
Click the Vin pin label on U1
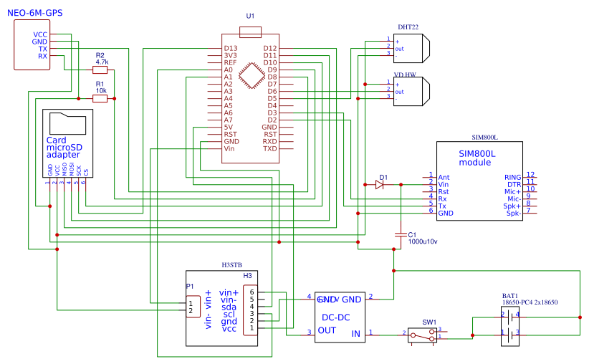pyautogui.click(x=229, y=149)
